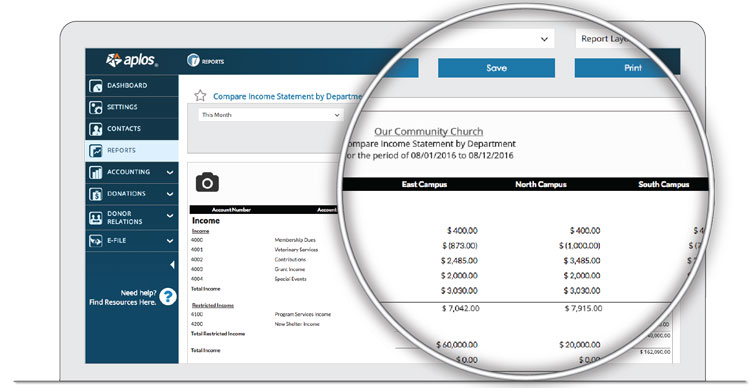Click the E-File sidebar icon

click(96, 241)
